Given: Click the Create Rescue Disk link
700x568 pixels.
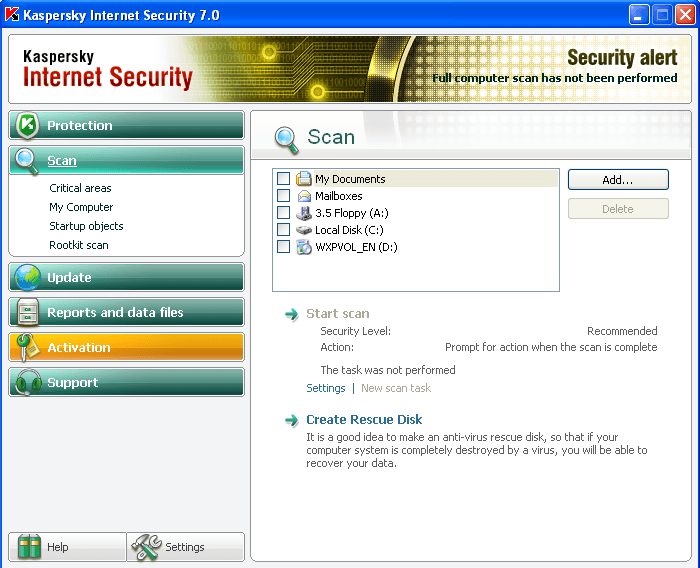Looking at the screenshot, I should tap(364, 419).
